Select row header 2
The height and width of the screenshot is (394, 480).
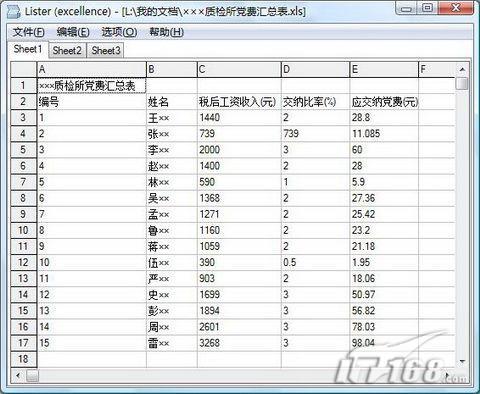click(23, 102)
